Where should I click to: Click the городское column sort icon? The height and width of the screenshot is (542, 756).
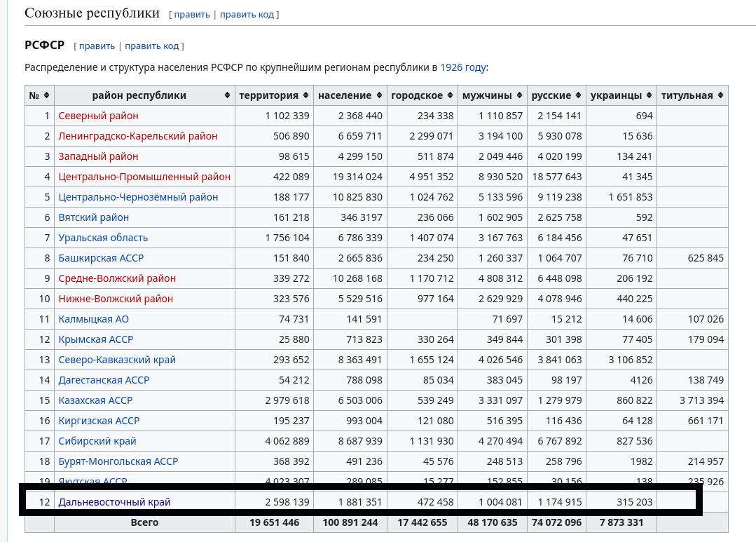coord(450,95)
